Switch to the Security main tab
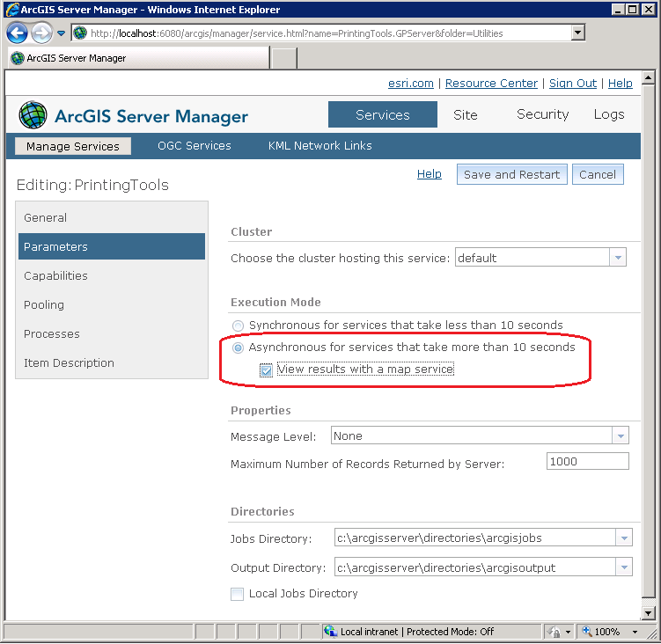The image size is (661, 644). [x=542, y=114]
